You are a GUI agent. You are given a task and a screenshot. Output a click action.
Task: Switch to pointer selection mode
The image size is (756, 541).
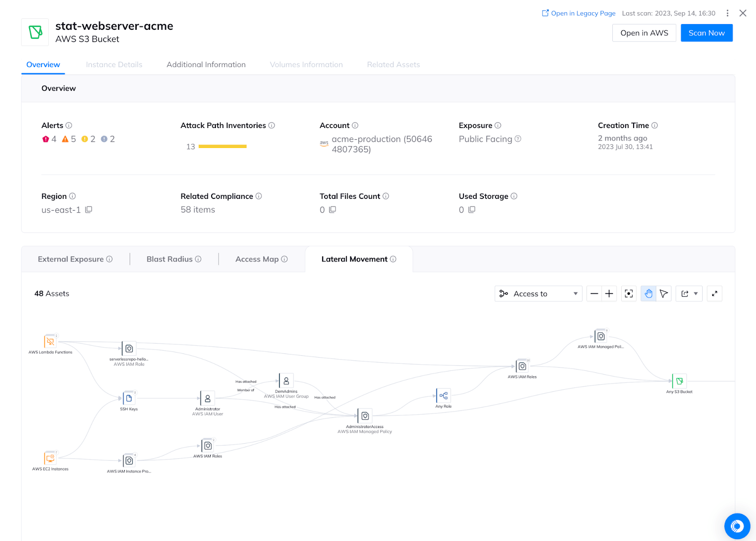point(664,294)
